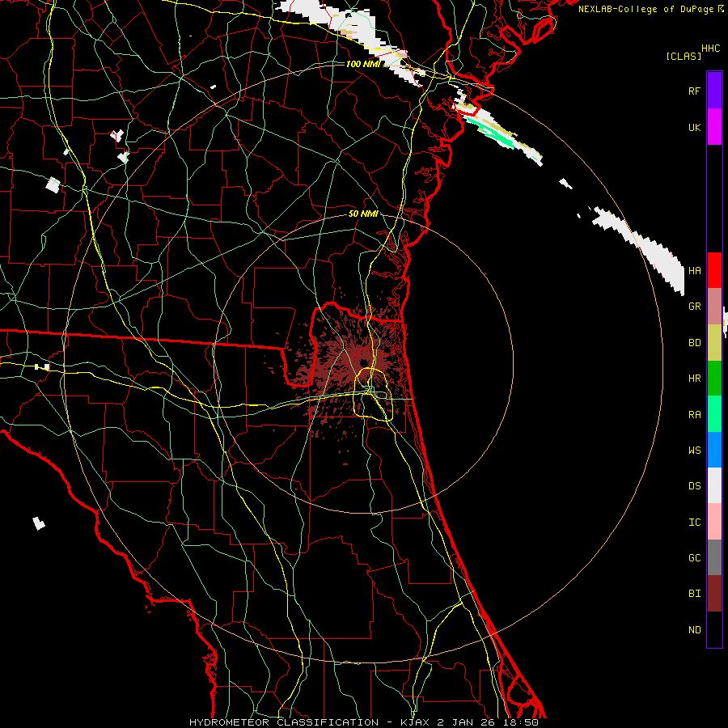Screen dimensions: 728x728
Task: Click the BD yellow-green legend swatch
Action: pyautogui.click(x=714, y=342)
